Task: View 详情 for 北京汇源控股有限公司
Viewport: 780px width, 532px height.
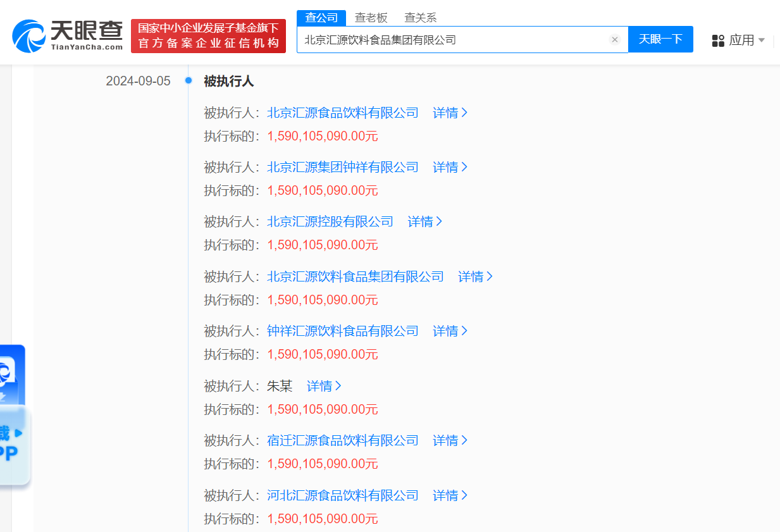Action: point(424,222)
